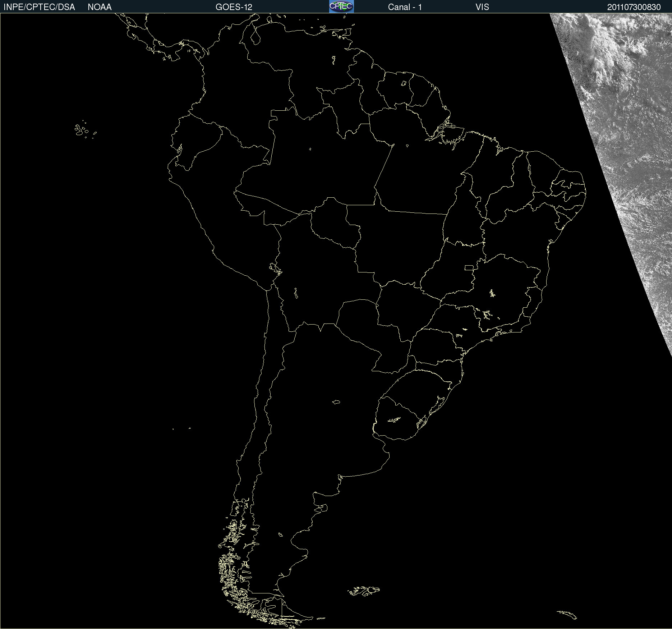Click the 'NOAA' label in header
This screenshot has height=629, width=672.
click(x=100, y=7)
